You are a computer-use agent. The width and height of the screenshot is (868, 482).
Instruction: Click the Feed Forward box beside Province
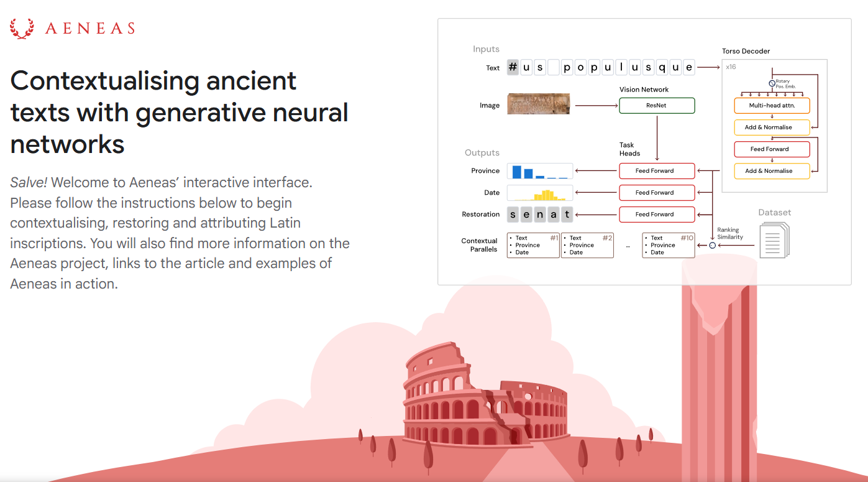(656, 171)
